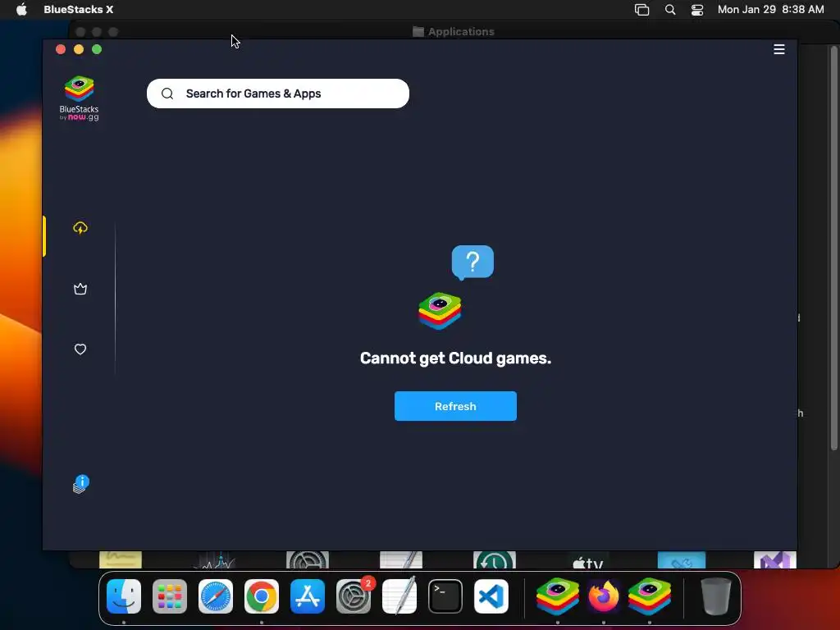Open Finder from the Dock
Viewport: 840px width, 630px height.
(124, 596)
